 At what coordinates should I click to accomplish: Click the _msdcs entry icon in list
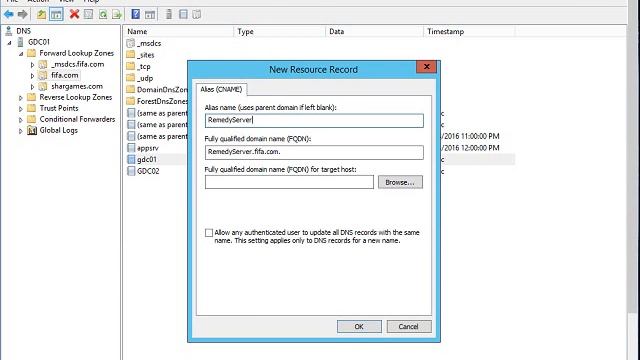[131, 43]
